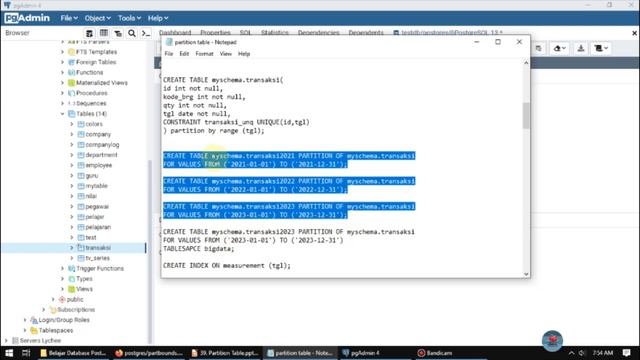Click the download icon in query toolbar
Screen dimensions: 640x360
point(581,48)
